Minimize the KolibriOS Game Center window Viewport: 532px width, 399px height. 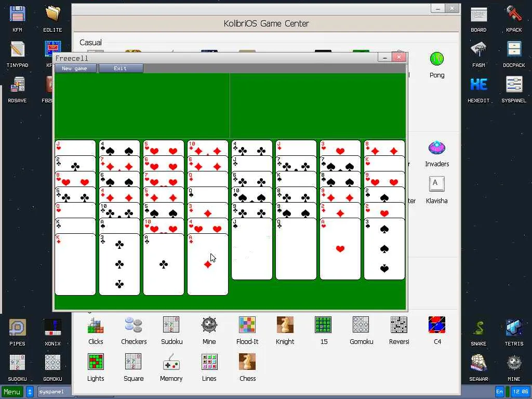[437, 9]
